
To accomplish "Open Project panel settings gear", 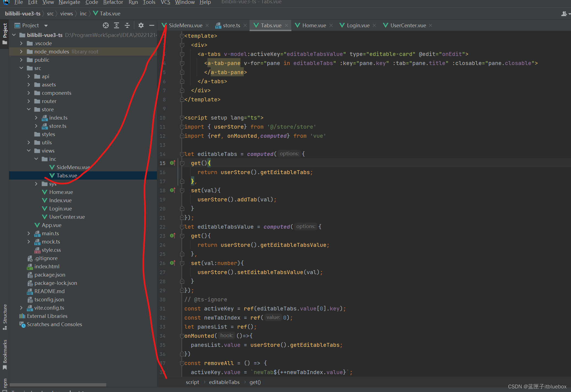I will (141, 25).
